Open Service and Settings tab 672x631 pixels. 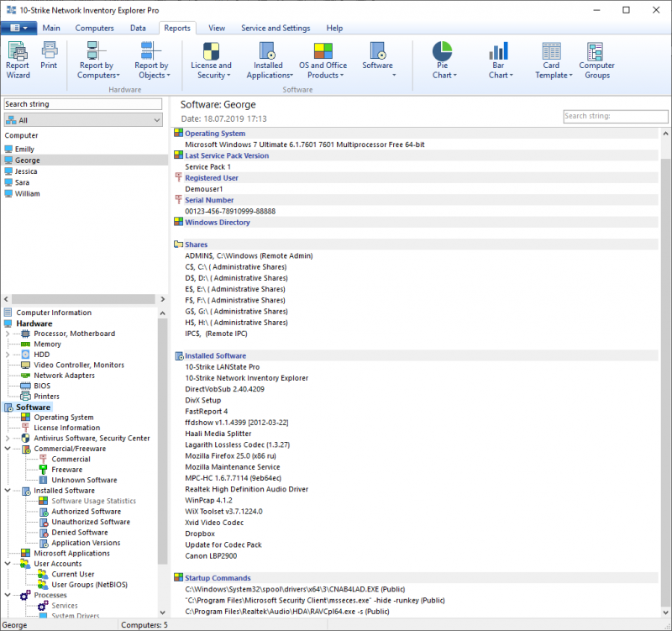tap(276, 28)
